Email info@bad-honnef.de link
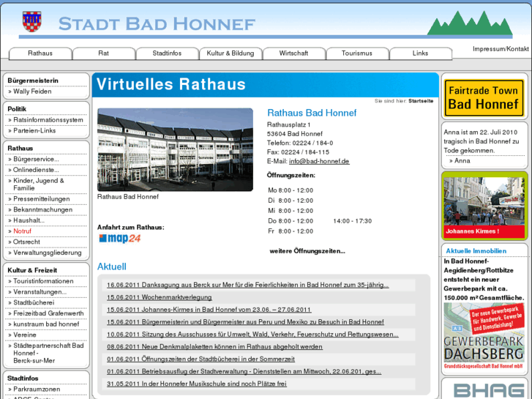532x399 pixels. point(319,161)
